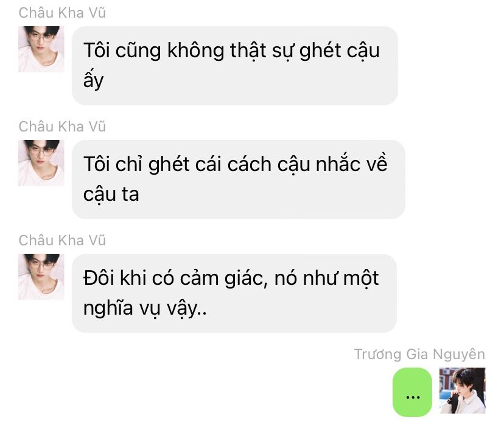Image resolution: width=504 pixels, height=423 pixels.
Task: Select the message starting 'Đôi khi có cảm giác'
Action: (x=234, y=293)
